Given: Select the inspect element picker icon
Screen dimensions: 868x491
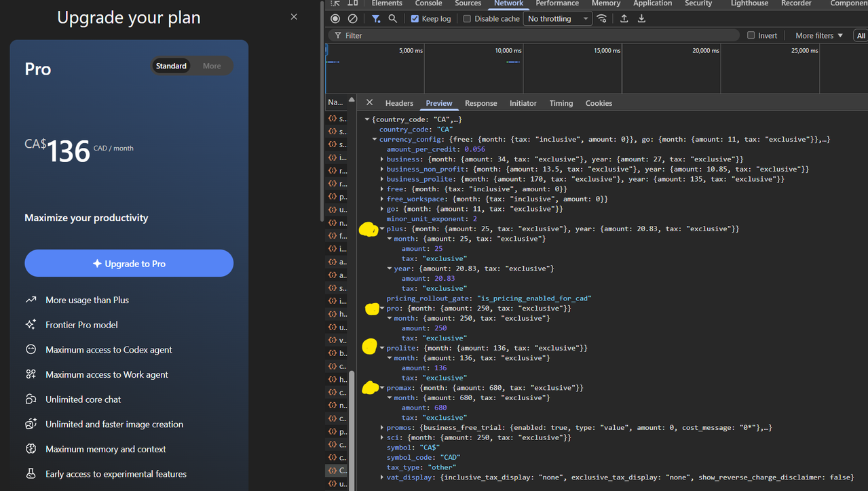Looking at the screenshot, I should point(335,3).
